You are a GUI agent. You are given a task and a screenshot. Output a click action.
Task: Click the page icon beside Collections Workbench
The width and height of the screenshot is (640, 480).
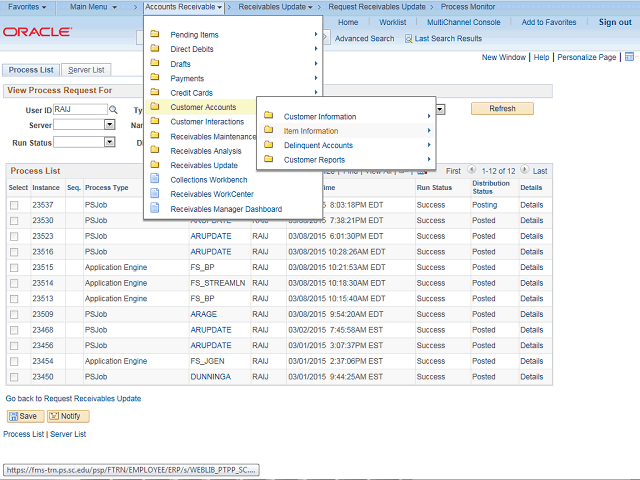click(155, 180)
